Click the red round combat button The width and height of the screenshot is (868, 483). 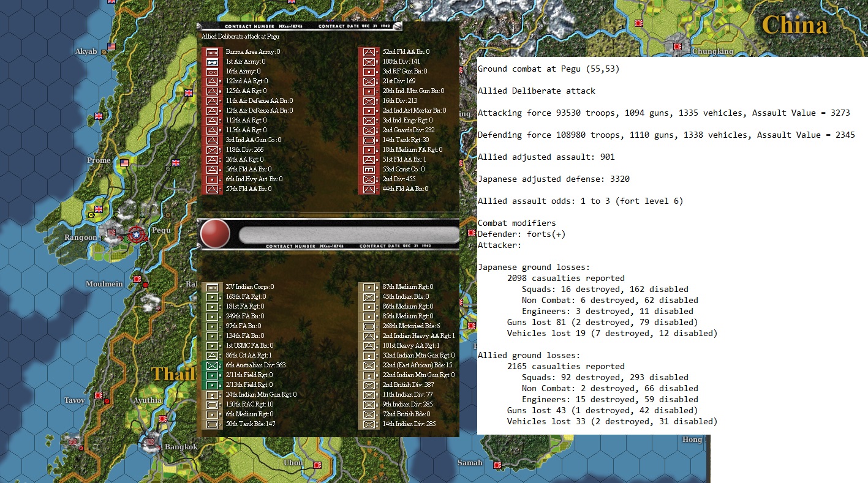click(x=215, y=233)
